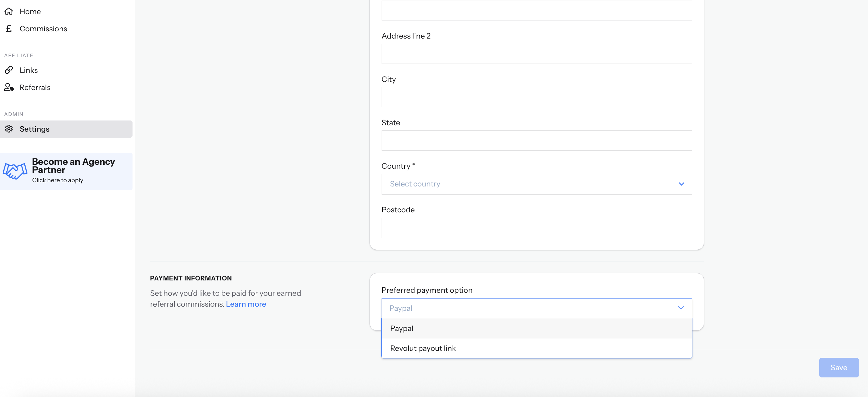Click the Home house icon
The image size is (868, 397).
pos(9,11)
